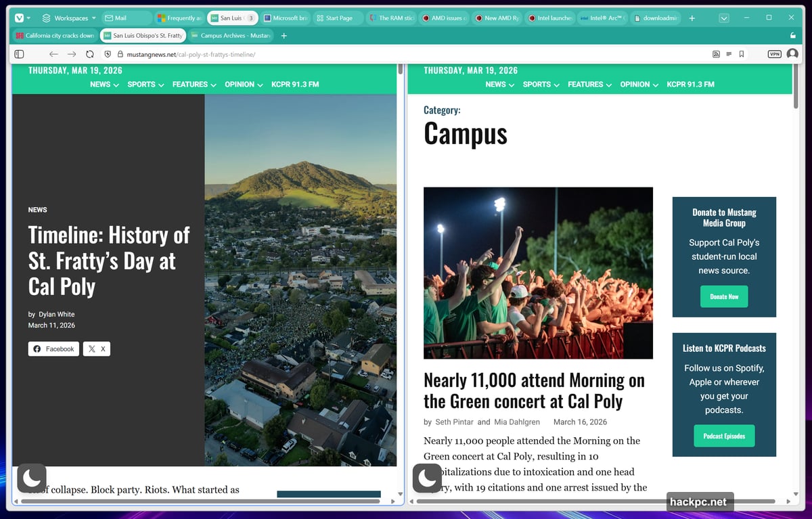Open site info via the shield icon
812x519 pixels.
108,53
